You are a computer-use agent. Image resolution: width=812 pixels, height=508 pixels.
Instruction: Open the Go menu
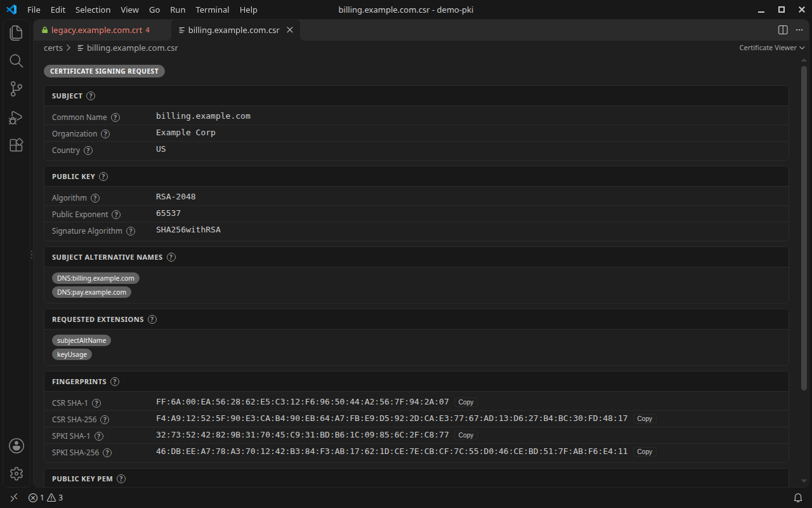click(155, 10)
